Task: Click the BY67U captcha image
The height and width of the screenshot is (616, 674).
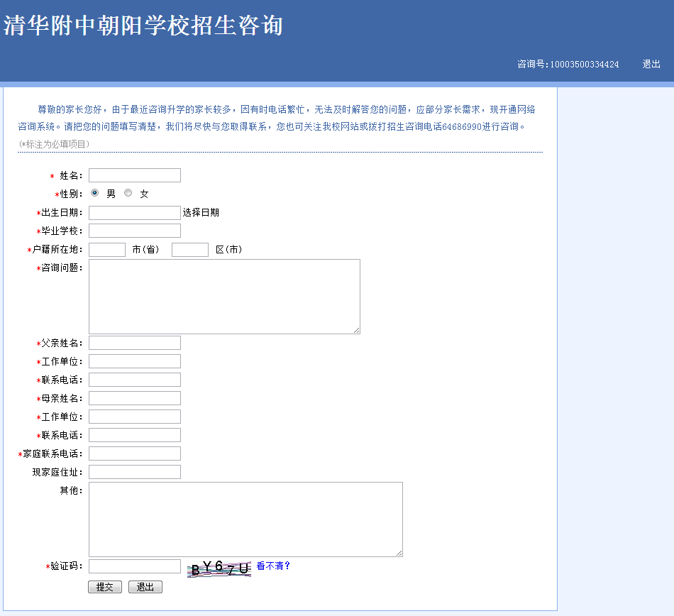Action: pyautogui.click(x=219, y=568)
